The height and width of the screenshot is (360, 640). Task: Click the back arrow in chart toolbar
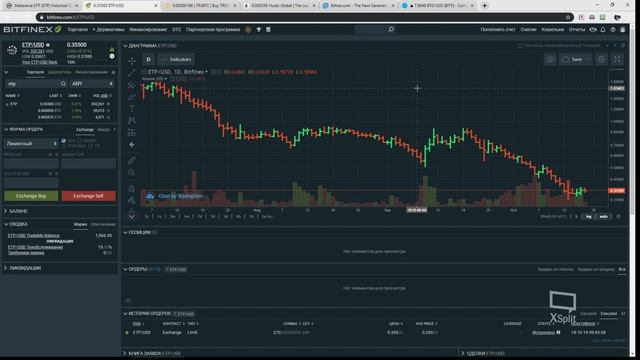[x=131, y=144]
